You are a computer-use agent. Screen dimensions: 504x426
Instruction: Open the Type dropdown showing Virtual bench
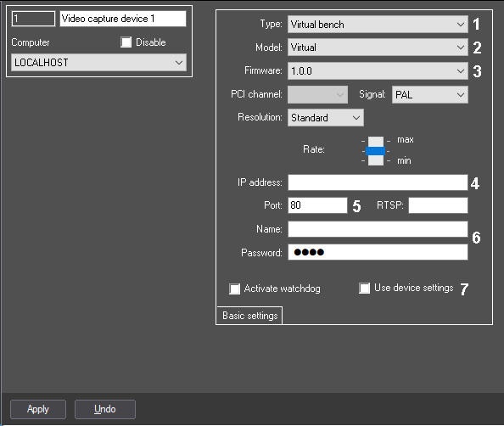coord(378,25)
